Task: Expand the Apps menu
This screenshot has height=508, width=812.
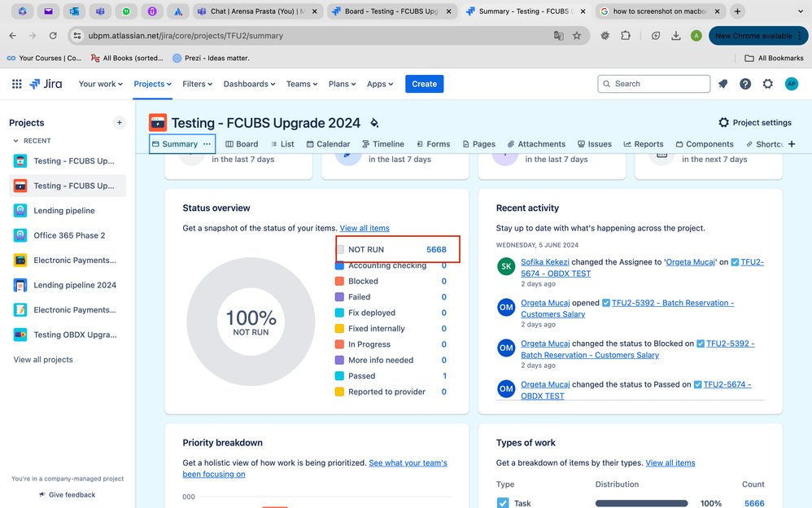Action: pos(380,84)
